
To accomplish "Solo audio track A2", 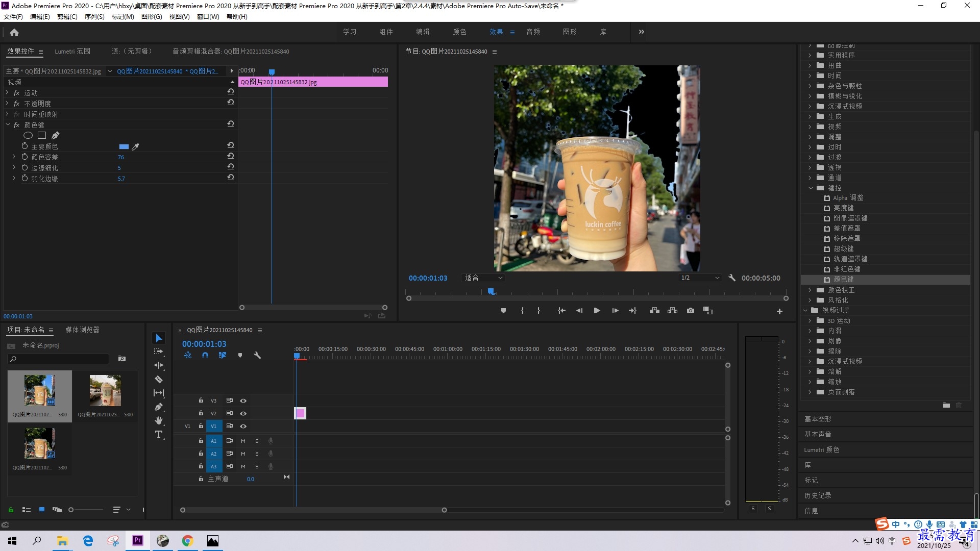I will (x=257, y=454).
